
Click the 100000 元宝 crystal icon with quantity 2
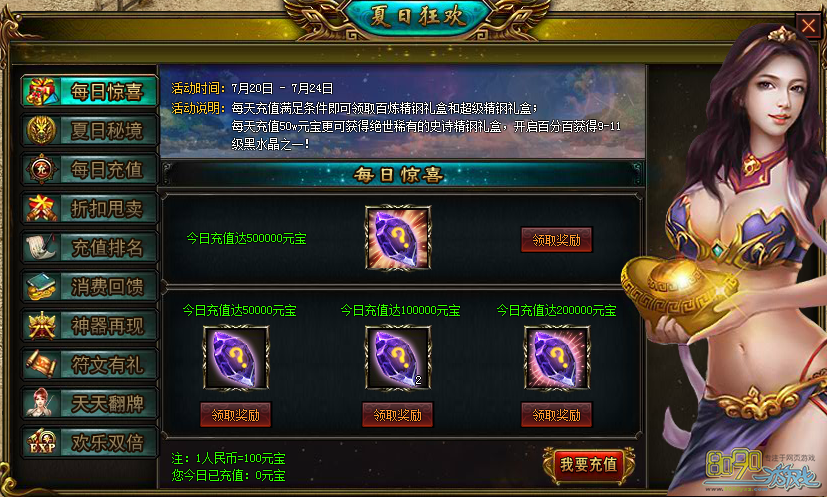coord(398,358)
